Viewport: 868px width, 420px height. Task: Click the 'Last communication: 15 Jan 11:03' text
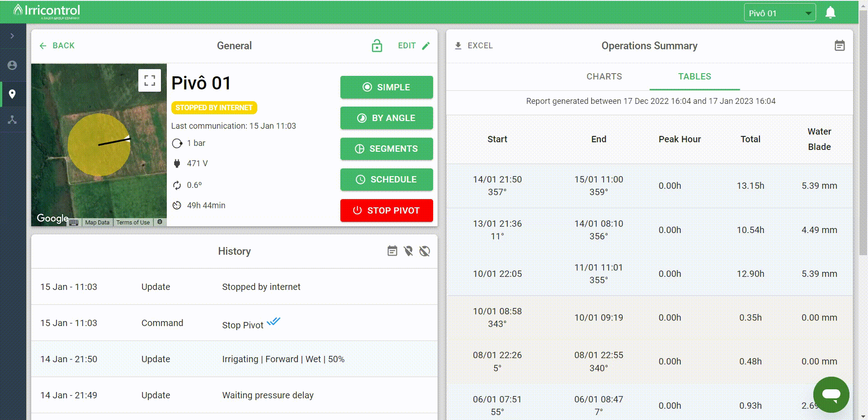tap(233, 126)
